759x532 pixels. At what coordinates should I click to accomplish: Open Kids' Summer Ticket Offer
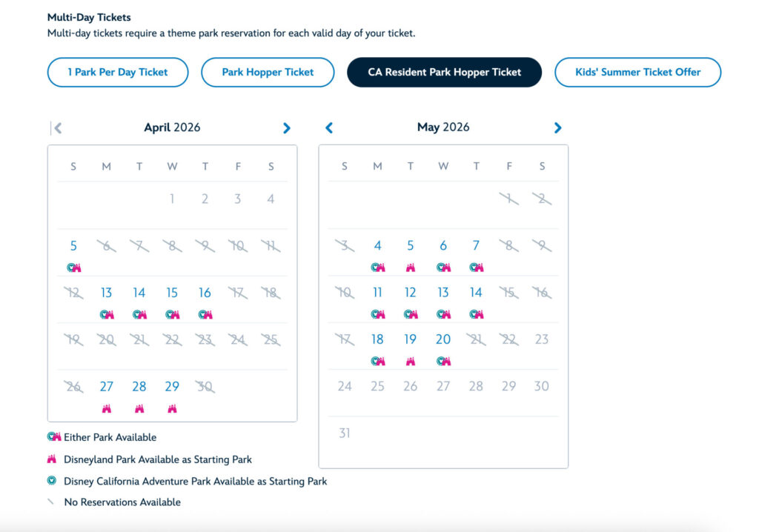pos(637,73)
